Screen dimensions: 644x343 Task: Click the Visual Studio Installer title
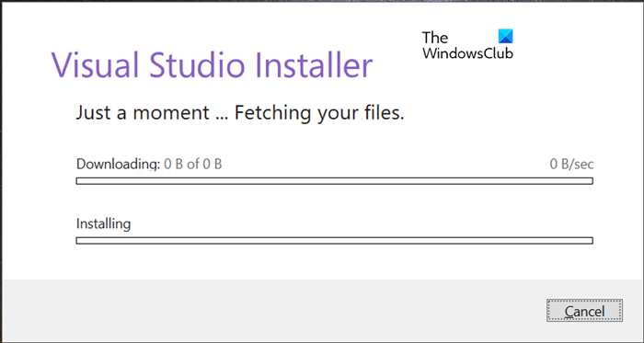pos(212,65)
